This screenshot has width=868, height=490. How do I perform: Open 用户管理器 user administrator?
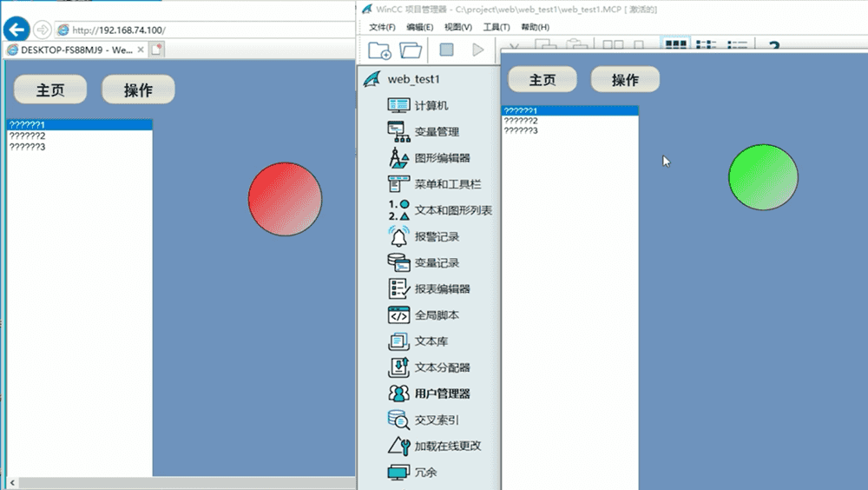click(398, 394)
